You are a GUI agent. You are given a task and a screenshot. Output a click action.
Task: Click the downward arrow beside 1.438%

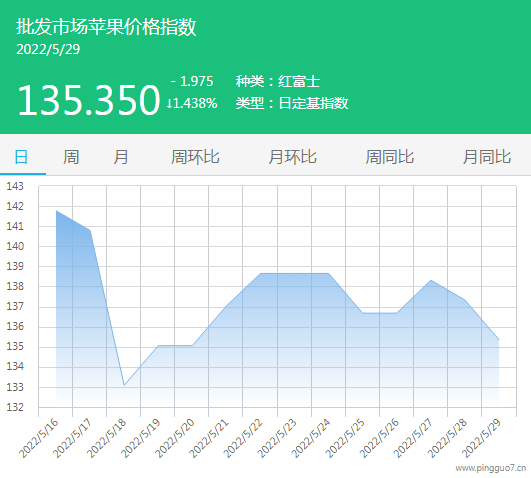(x=169, y=103)
